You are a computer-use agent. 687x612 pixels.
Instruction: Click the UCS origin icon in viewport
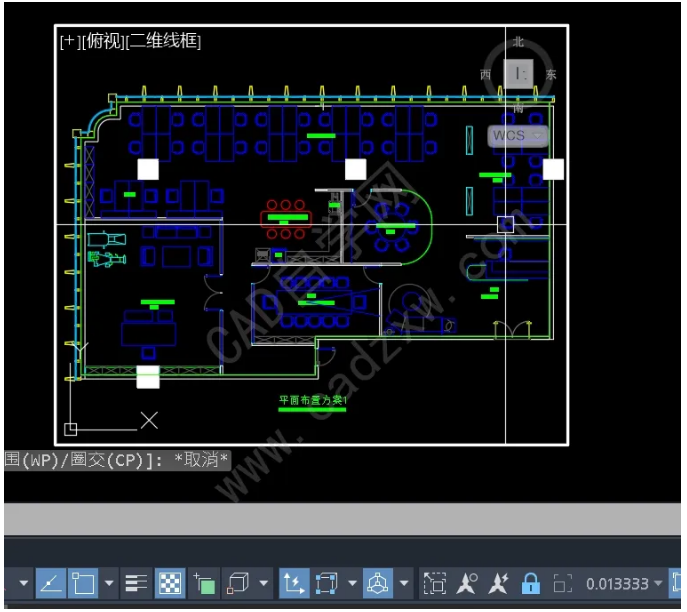coord(71,432)
